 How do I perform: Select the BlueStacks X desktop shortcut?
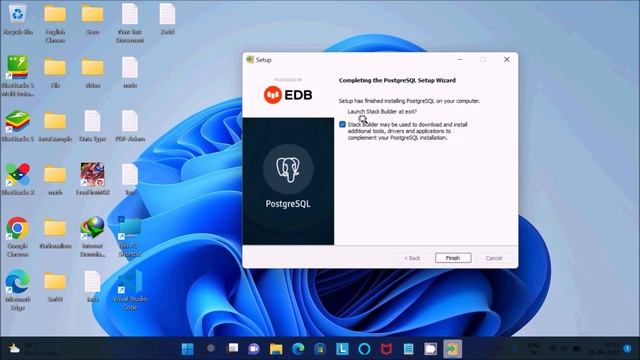[18, 179]
